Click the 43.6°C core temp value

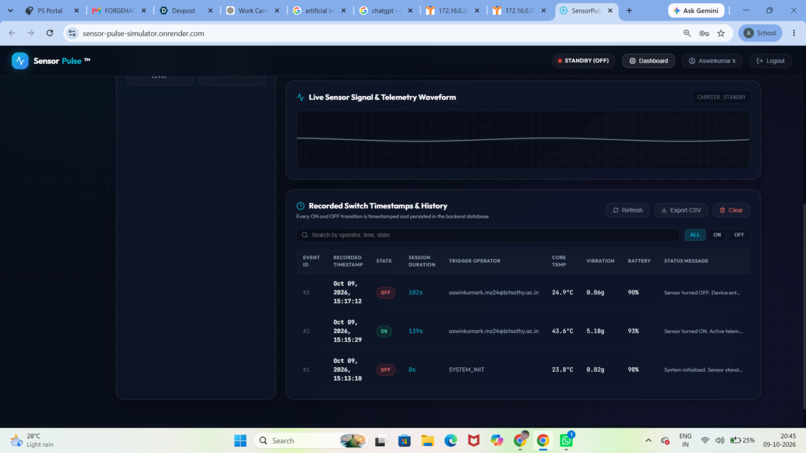click(562, 331)
